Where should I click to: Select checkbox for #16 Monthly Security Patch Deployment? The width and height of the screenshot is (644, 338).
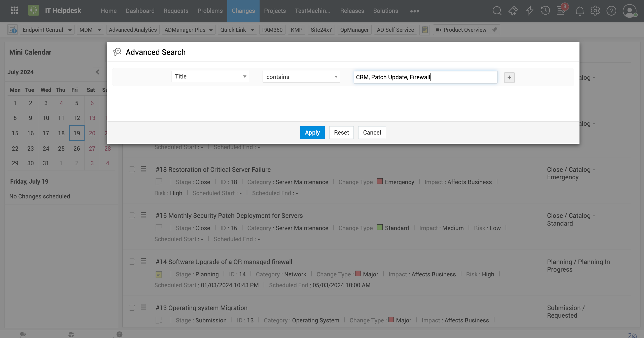132,216
